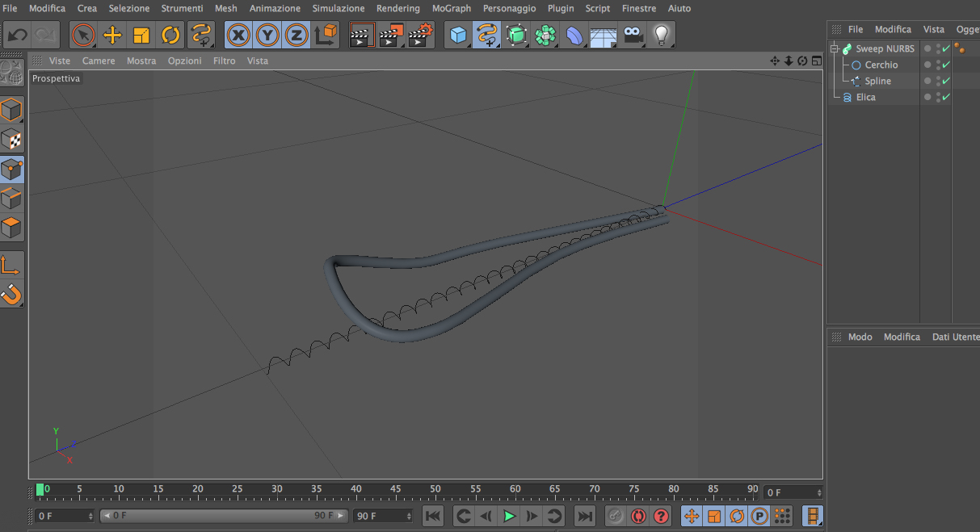Image resolution: width=980 pixels, height=532 pixels.
Task: Select the Move tool in top toolbar
Action: (112, 35)
